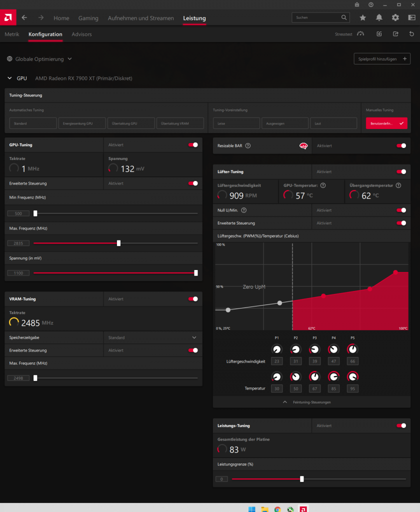Click the P1 Lüftergeschwindigkeit dial
Image resolution: width=420 pixels, height=512 pixels.
click(276, 349)
